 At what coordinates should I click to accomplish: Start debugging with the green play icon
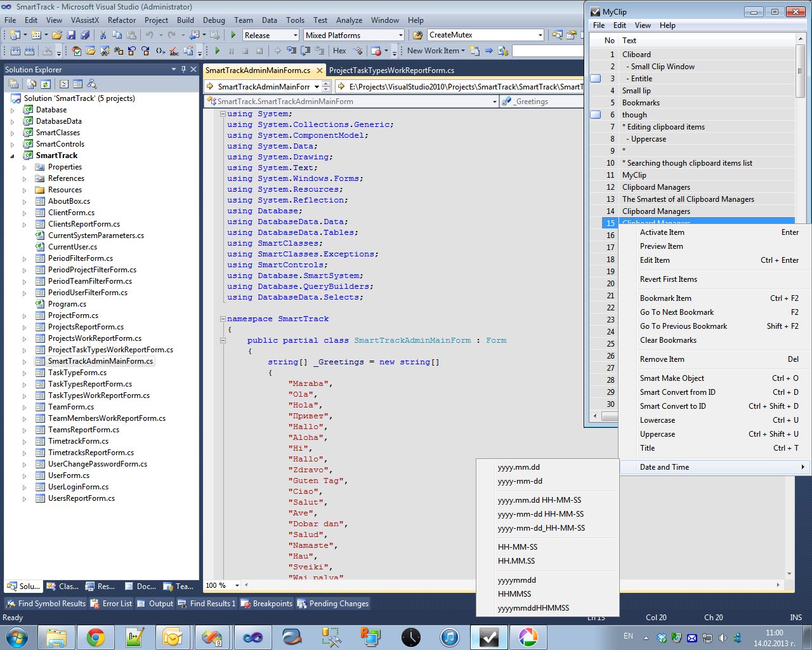tap(233, 35)
